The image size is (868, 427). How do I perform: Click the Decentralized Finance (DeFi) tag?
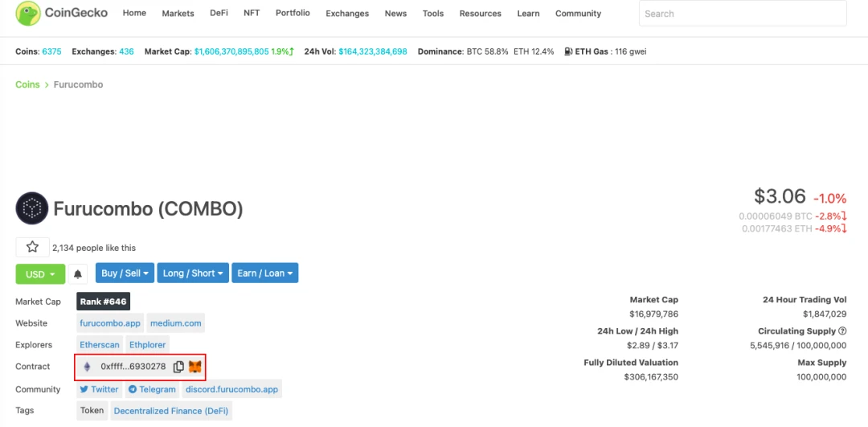(171, 411)
